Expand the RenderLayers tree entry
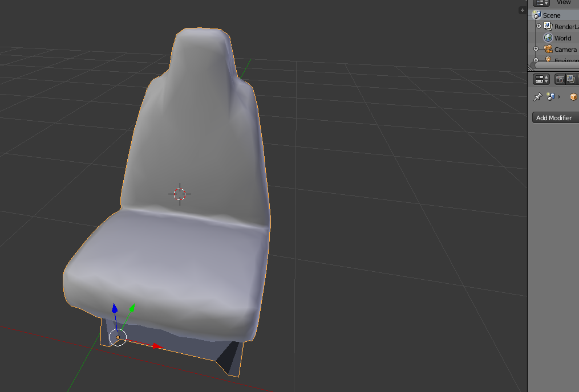Screen dimensions: 579x392 538,26
